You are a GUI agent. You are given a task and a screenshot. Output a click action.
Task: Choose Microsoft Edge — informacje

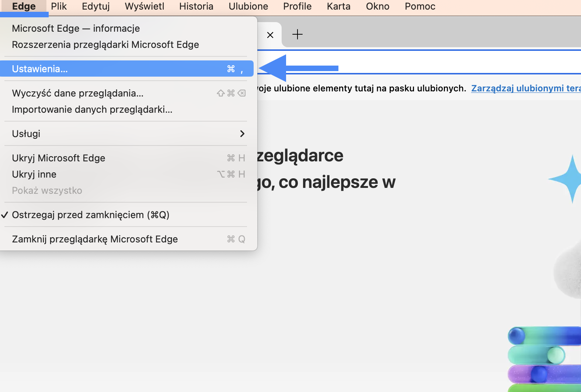(127, 28)
